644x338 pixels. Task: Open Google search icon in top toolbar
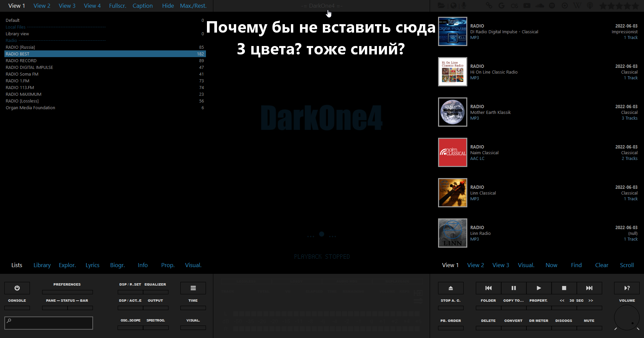click(x=502, y=6)
